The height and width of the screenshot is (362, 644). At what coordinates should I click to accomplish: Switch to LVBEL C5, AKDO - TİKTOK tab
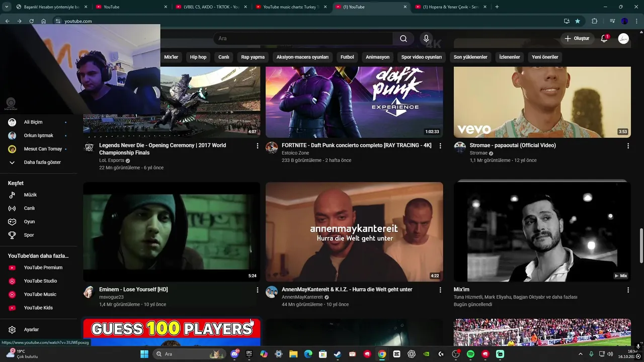click(x=211, y=7)
